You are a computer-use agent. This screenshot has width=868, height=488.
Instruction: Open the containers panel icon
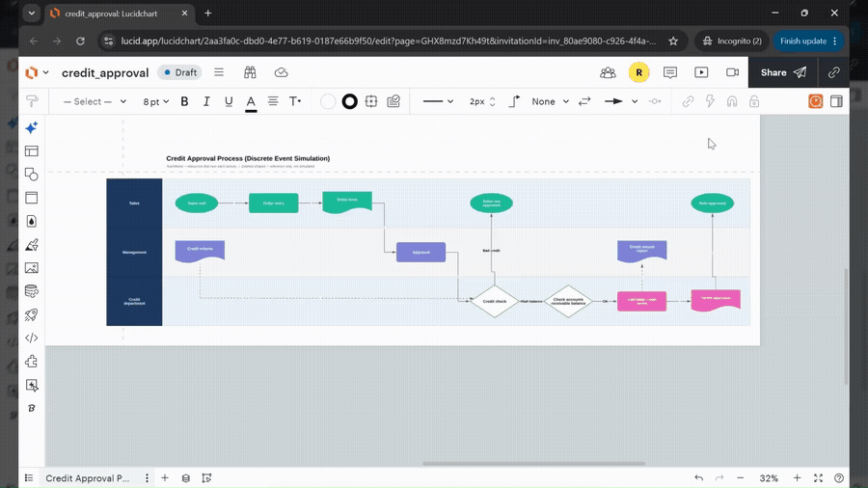tap(32, 198)
